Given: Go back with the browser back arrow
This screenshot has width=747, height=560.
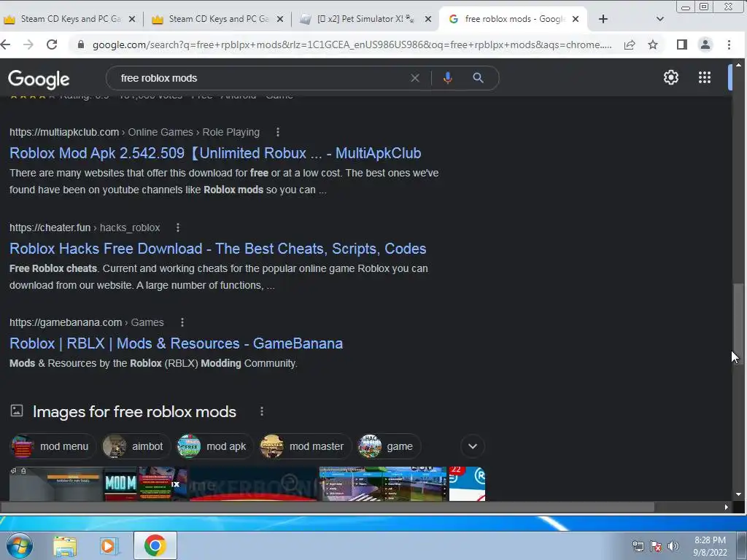Looking at the screenshot, I should [5, 44].
